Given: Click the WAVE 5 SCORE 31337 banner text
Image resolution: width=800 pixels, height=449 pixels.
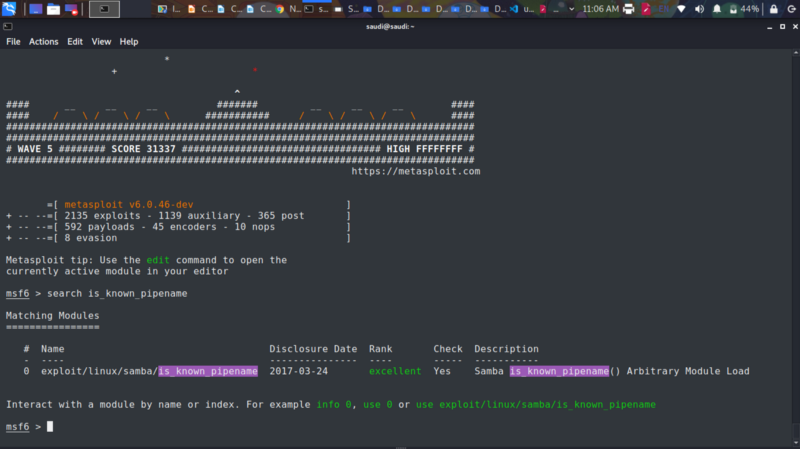Looking at the screenshot, I should click(x=96, y=149).
